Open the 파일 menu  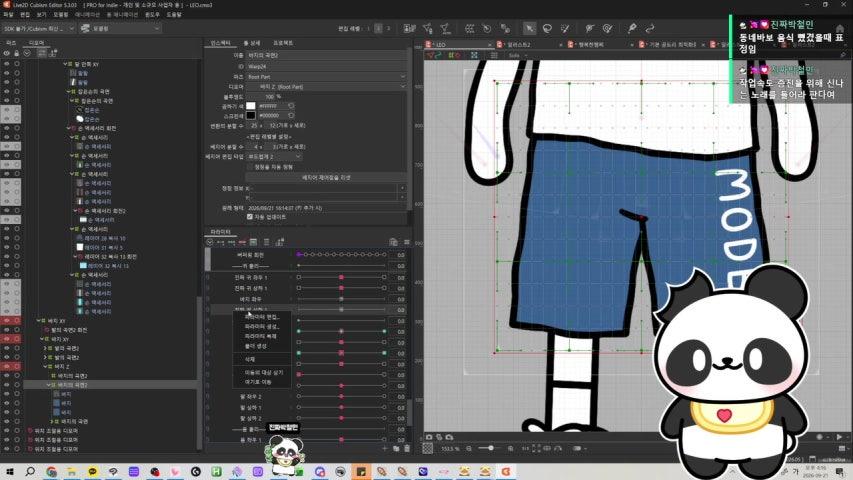8,15
